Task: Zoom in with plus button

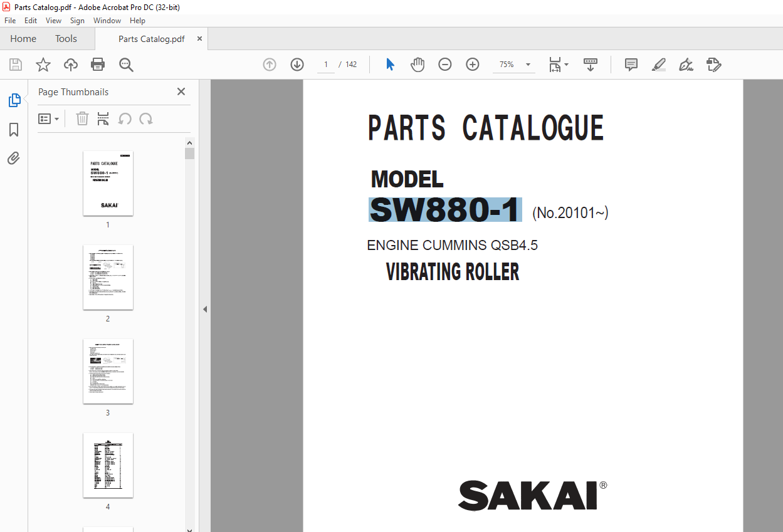Action: click(473, 65)
